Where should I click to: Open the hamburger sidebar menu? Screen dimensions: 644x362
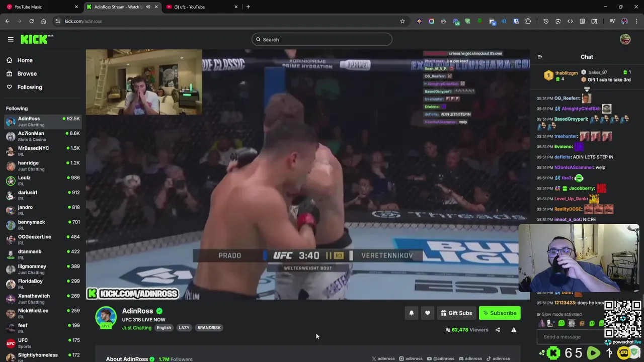pyautogui.click(x=11, y=39)
